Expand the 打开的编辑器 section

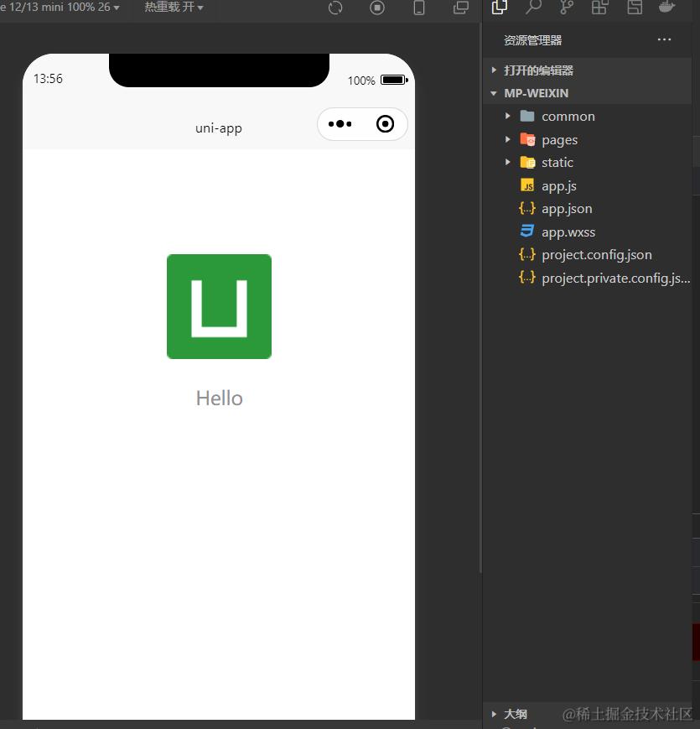point(587,70)
